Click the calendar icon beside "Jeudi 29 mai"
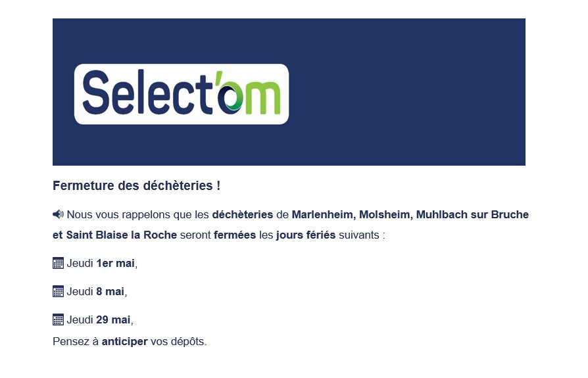Image resolution: width=588 pixels, height=378 pixels. (x=58, y=319)
